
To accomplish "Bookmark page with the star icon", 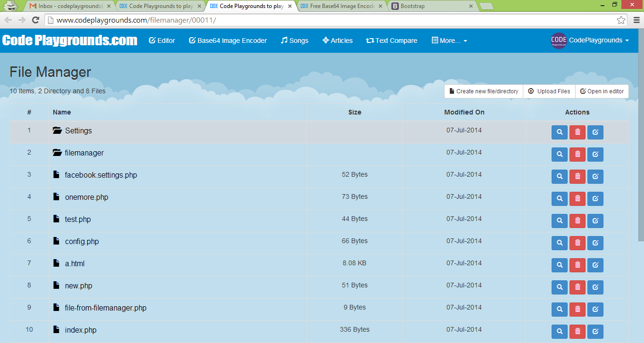I will 621,20.
